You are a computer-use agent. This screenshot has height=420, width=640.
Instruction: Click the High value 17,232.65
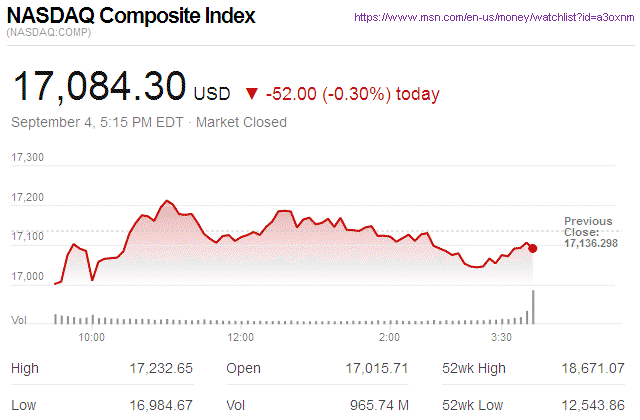point(161,368)
